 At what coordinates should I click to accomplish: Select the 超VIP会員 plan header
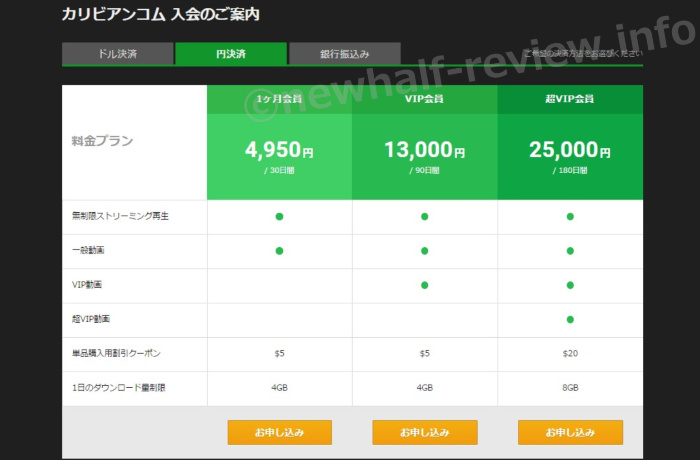click(x=570, y=99)
